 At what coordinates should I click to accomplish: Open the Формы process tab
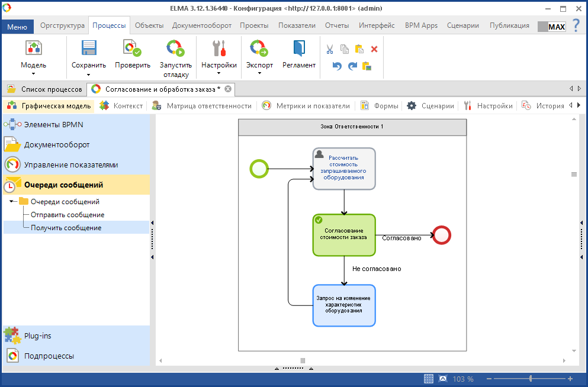[380, 106]
